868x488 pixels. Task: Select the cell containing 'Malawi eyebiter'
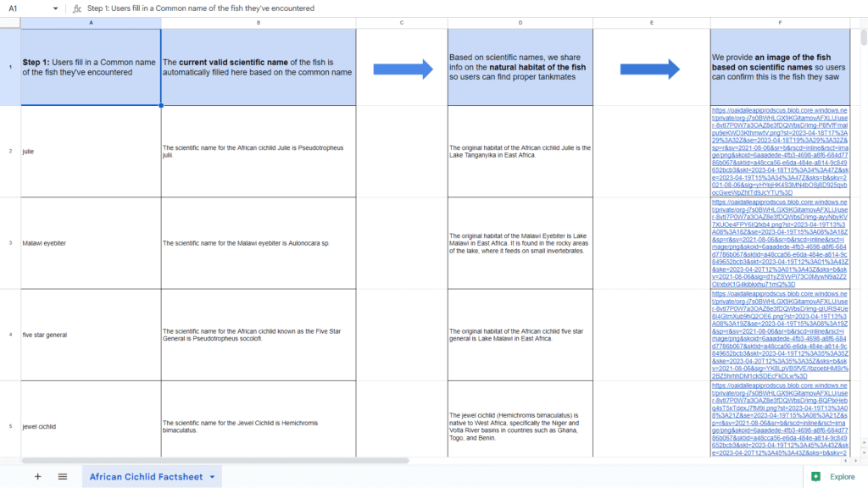(91, 243)
